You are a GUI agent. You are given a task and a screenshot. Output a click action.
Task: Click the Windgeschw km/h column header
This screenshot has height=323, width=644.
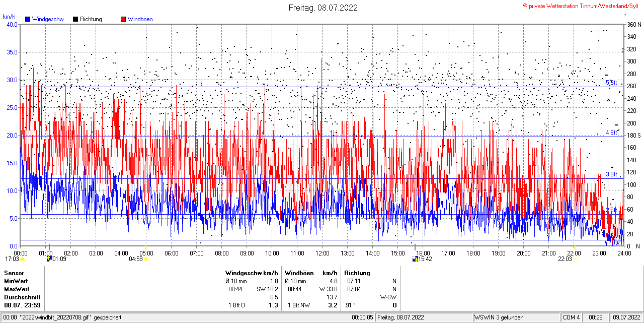(x=252, y=273)
